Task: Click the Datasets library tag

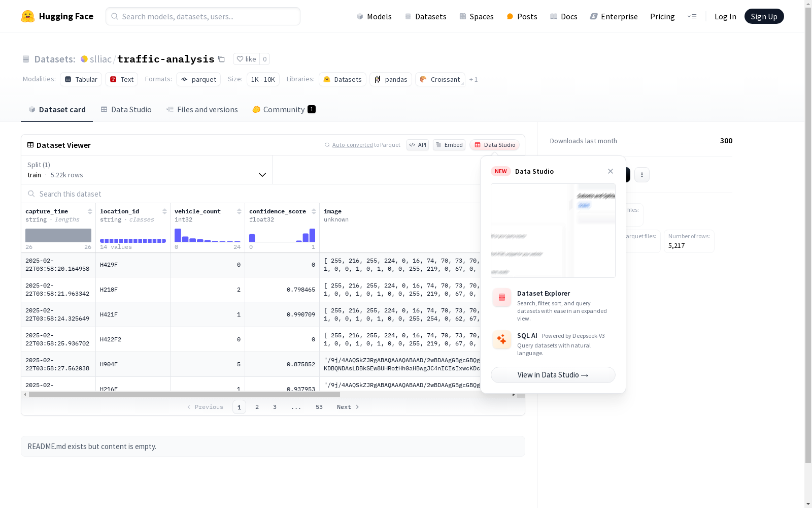Action: coord(343,79)
